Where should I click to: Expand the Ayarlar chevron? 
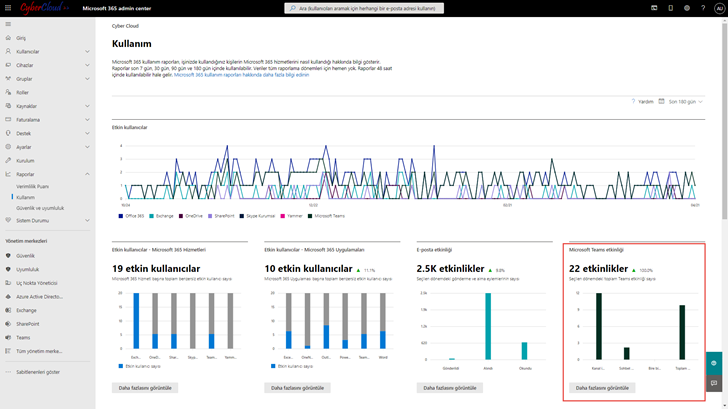(87, 147)
